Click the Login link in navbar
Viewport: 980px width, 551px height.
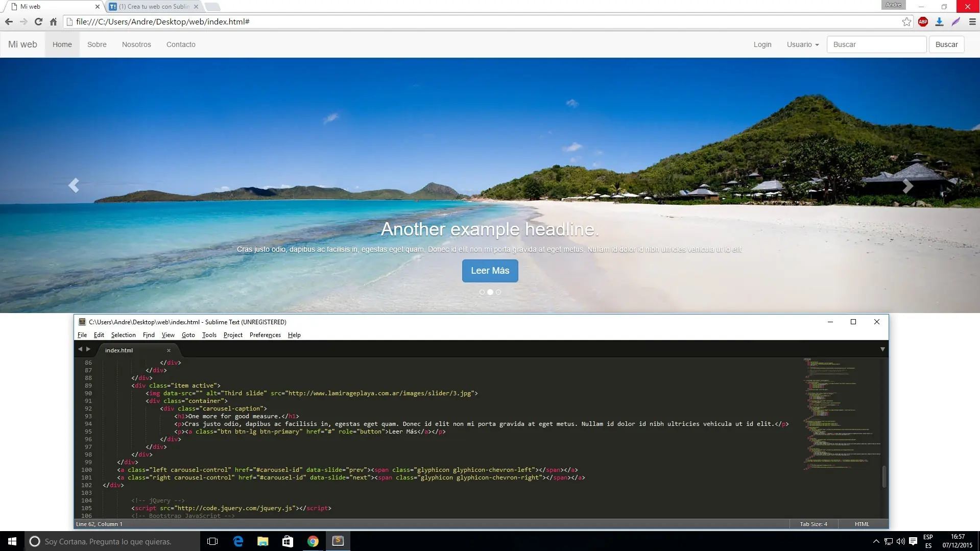pyautogui.click(x=762, y=44)
